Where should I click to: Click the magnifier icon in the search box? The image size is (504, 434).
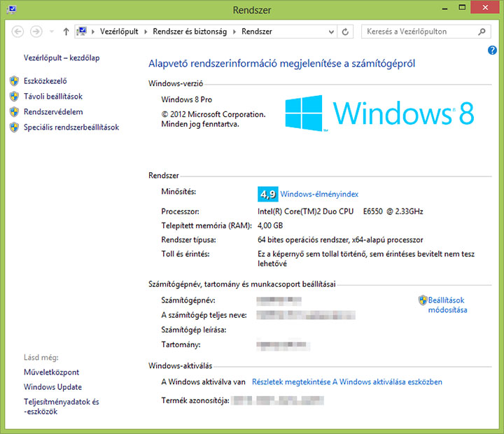click(482, 31)
